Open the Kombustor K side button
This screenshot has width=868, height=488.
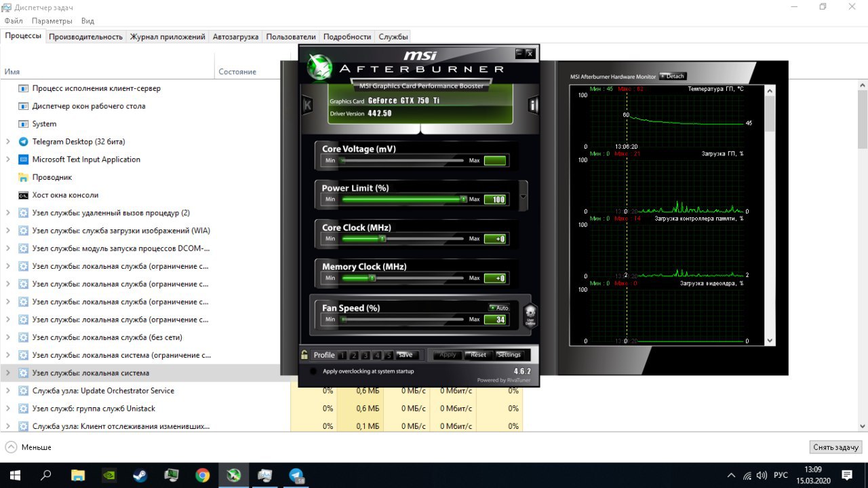tap(307, 105)
